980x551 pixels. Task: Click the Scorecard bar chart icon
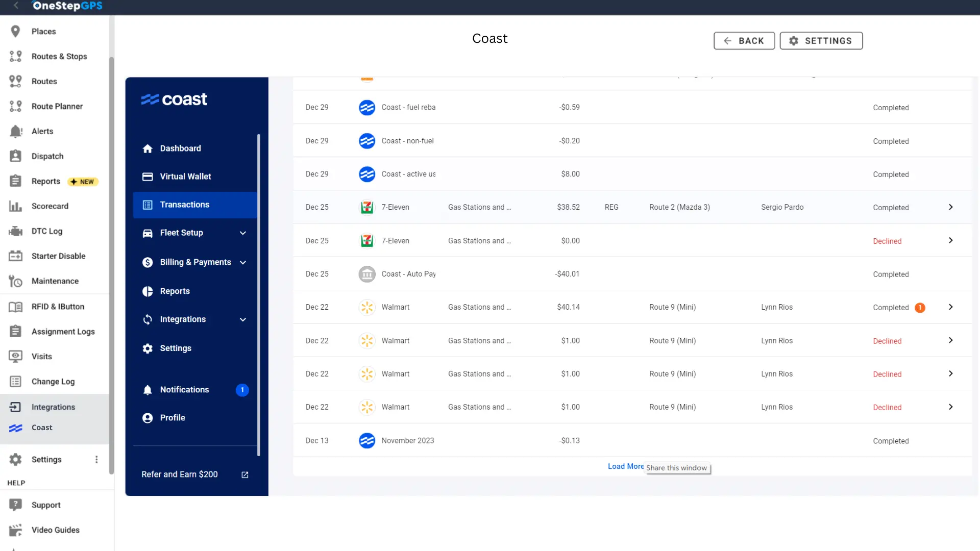pos(15,206)
